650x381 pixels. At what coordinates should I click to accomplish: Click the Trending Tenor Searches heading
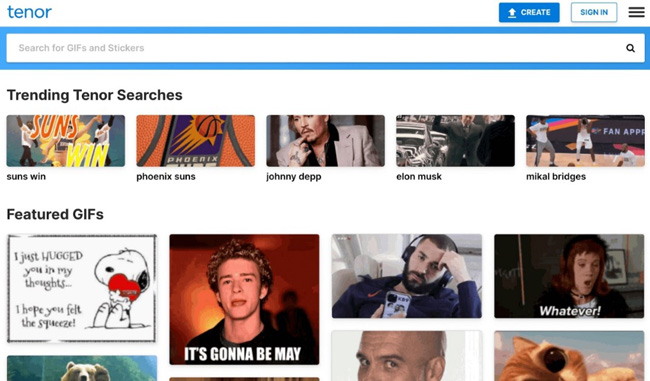[95, 95]
